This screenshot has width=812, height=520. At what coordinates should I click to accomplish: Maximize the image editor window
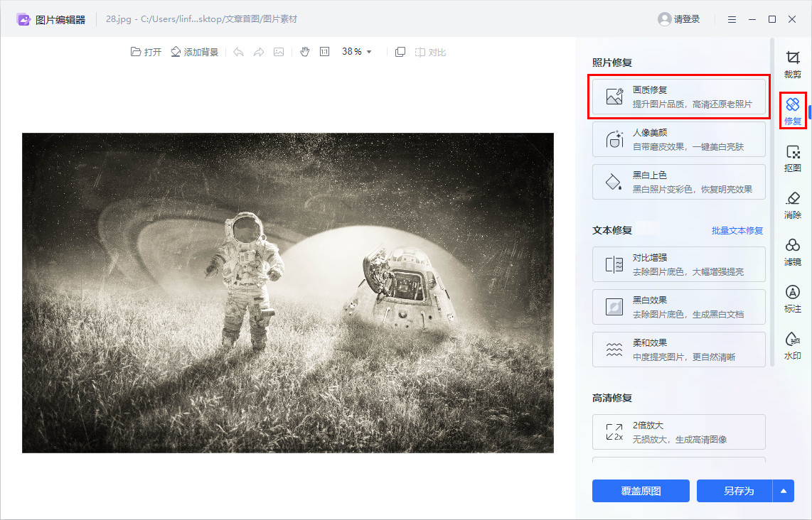772,19
